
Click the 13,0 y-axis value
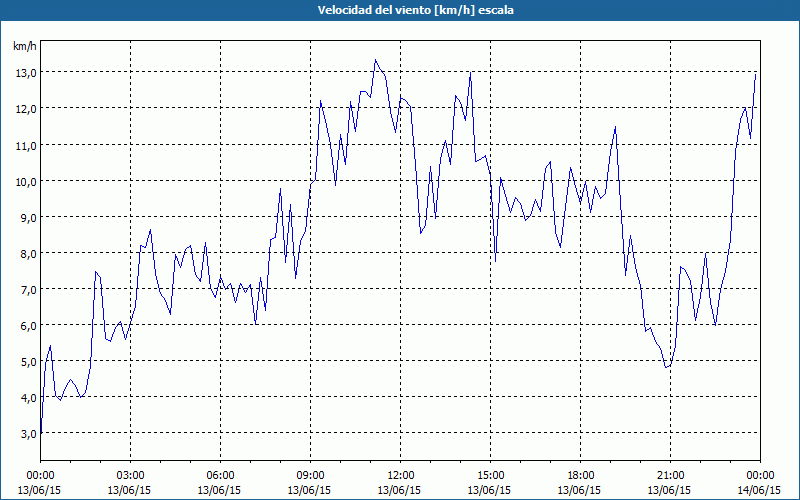point(25,73)
